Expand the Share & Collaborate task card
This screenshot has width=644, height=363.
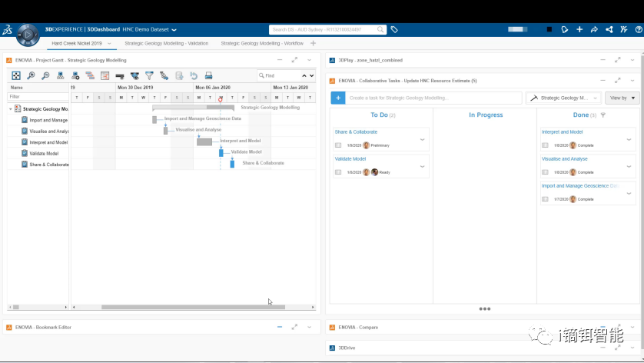[x=422, y=139]
